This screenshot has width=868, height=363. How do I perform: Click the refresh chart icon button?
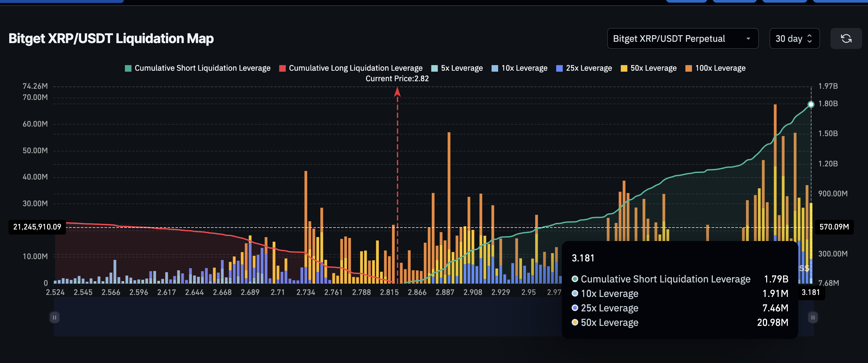coord(846,39)
